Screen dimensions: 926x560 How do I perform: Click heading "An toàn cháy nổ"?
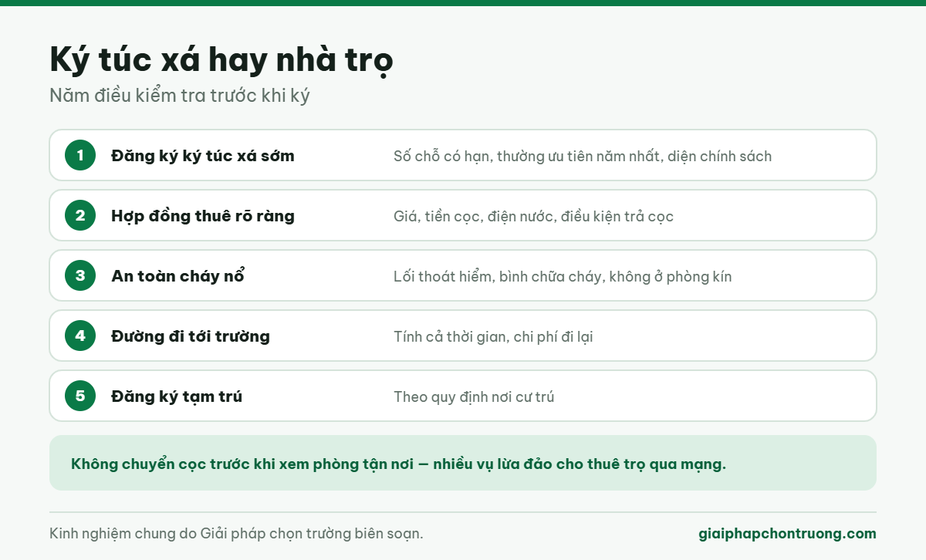pyautogui.click(x=177, y=276)
